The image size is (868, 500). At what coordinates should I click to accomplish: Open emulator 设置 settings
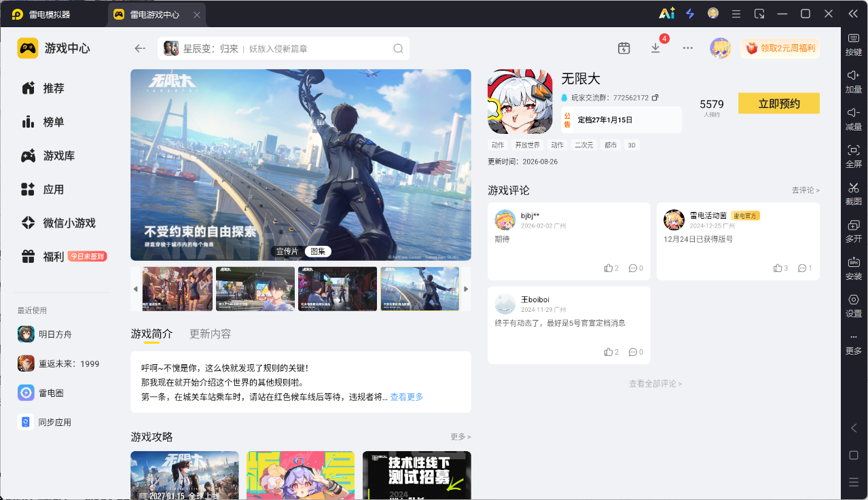pyautogui.click(x=854, y=306)
